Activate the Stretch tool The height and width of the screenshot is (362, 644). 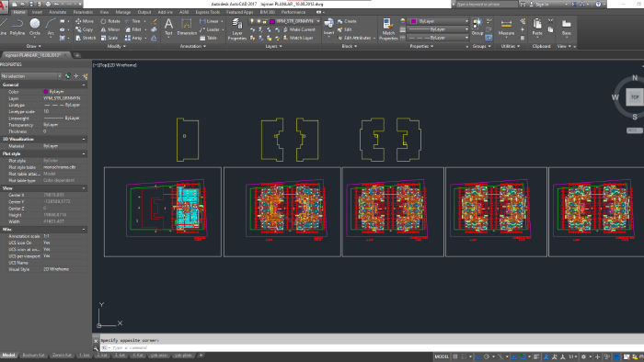pyautogui.click(x=86, y=38)
